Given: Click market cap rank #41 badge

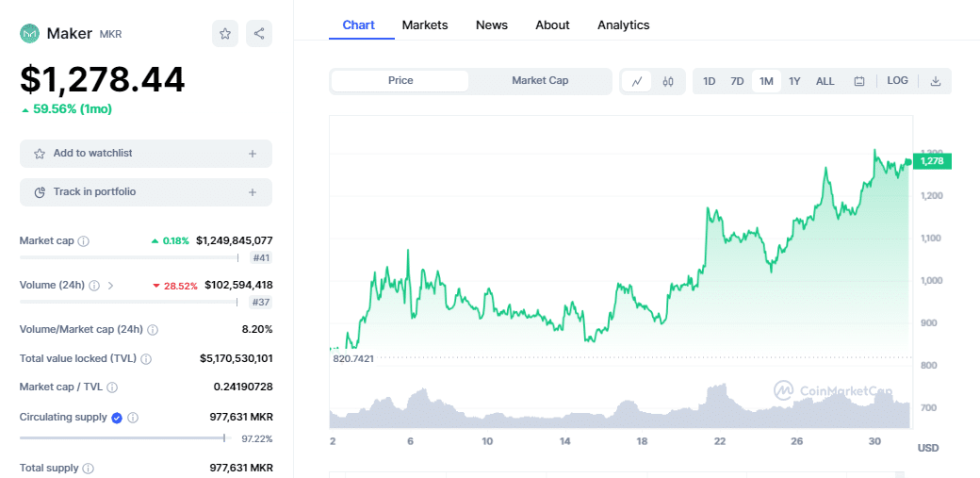Looking at the screenshot, I should pyautogui.click(x=261, y=257).
